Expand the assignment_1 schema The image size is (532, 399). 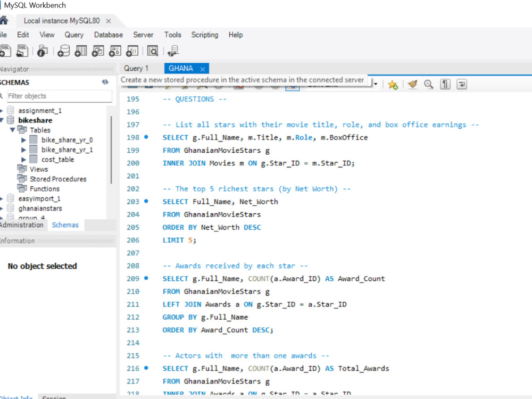pyautogui.click(x=2, y=111)
